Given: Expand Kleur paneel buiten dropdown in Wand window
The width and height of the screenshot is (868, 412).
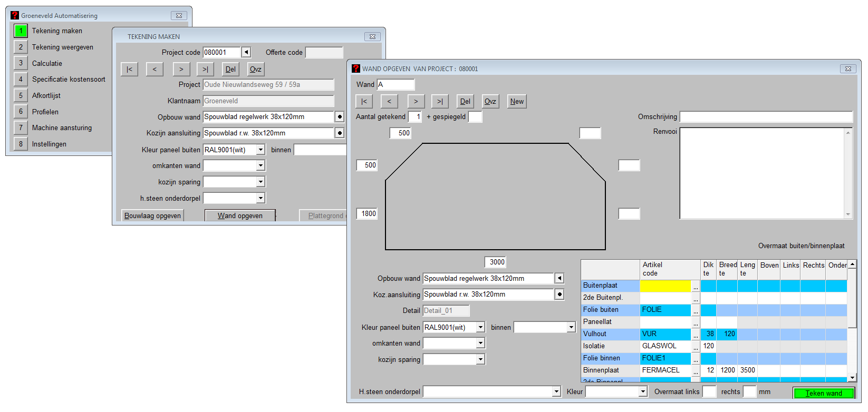Looking at the screenshot, I should [480, 328].
